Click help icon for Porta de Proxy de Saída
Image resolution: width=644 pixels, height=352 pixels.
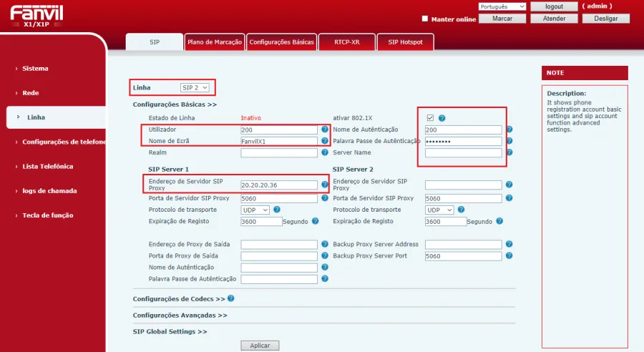click(324, 255)
